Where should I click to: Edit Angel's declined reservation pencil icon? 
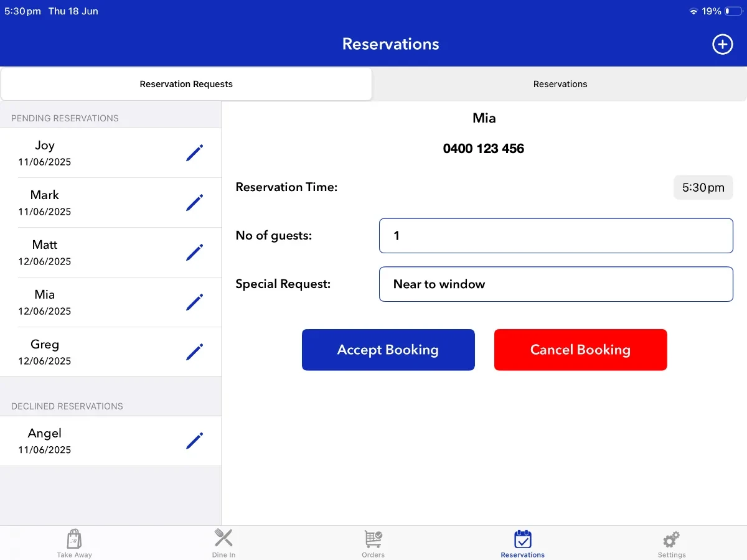pyautogui.click(x=194, y=441)
